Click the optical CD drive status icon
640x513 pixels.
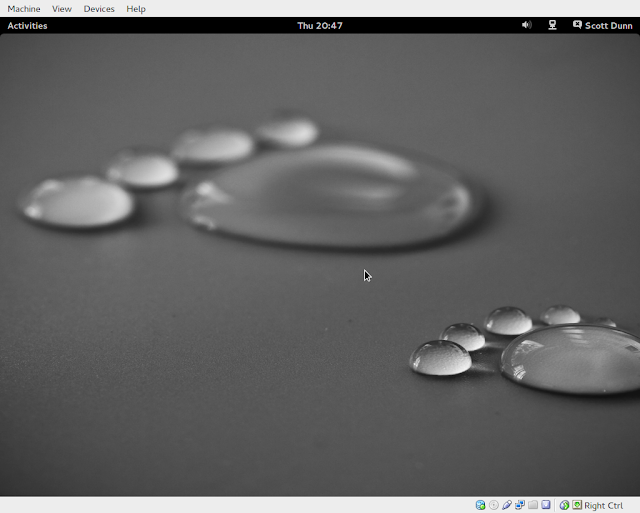(x=493, y=505)
